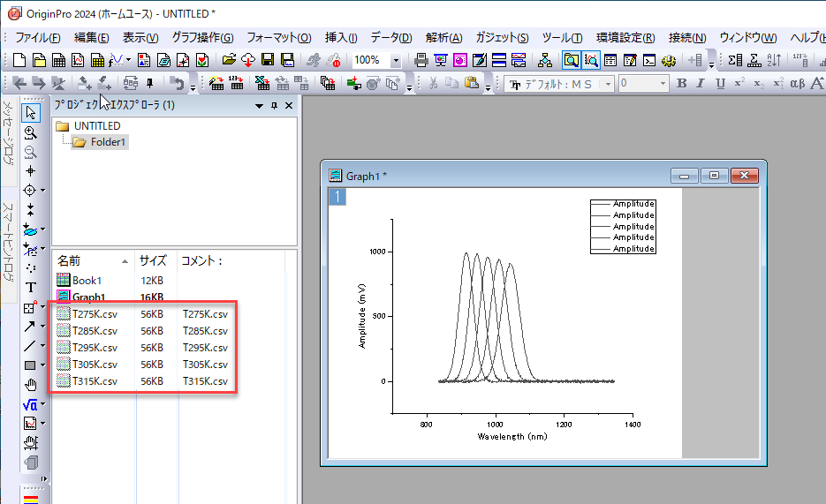
Task: Click the Command Window icon
Action: (x=649, y=61)
